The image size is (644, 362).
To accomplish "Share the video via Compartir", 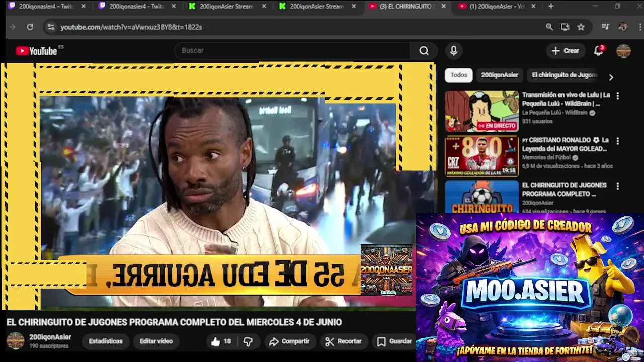I will click(x=289, y=341).
